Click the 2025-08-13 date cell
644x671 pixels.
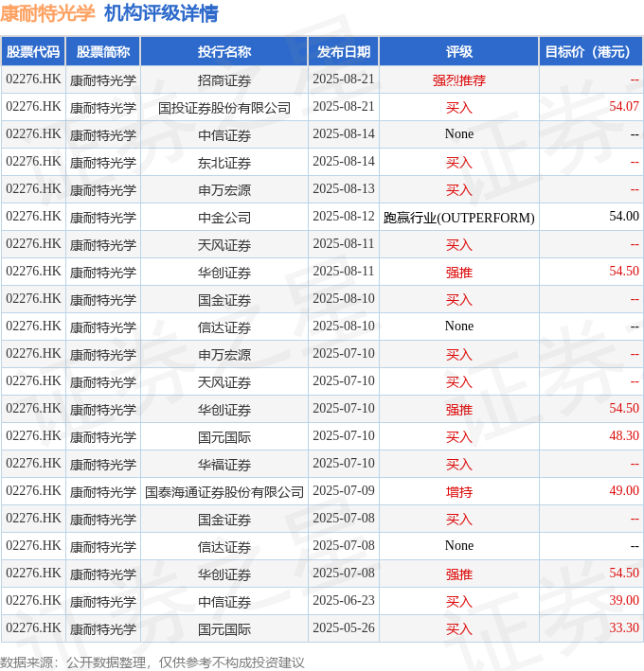344,188
